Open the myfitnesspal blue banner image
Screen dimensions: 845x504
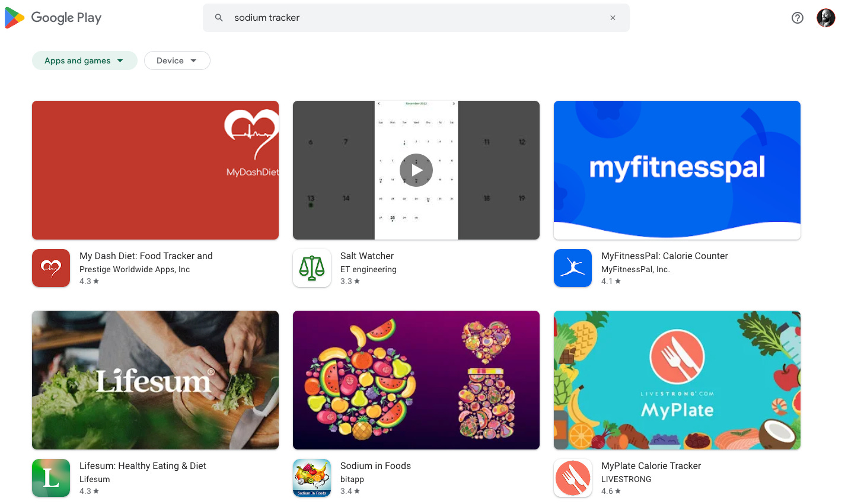(x=677, y=170)
